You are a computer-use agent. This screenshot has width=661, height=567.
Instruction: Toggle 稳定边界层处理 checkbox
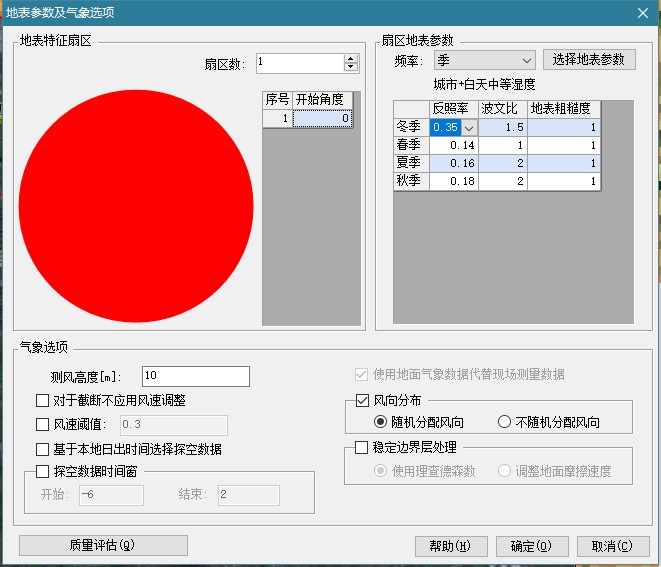(x=363, y=448)
